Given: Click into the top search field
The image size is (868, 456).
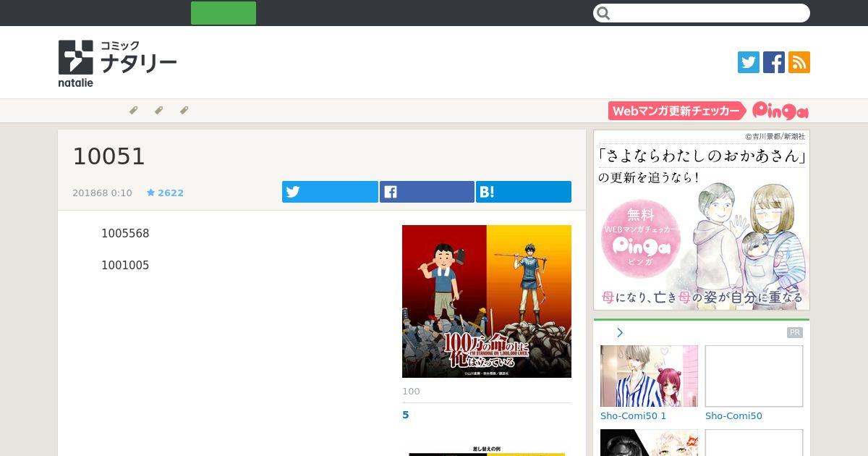Looking at the screenshot, I should click(x=702, y=13).
